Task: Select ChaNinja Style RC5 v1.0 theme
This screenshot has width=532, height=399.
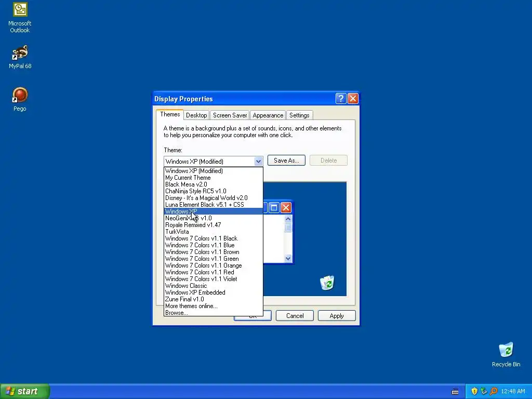Action: (x=214, y=191)
